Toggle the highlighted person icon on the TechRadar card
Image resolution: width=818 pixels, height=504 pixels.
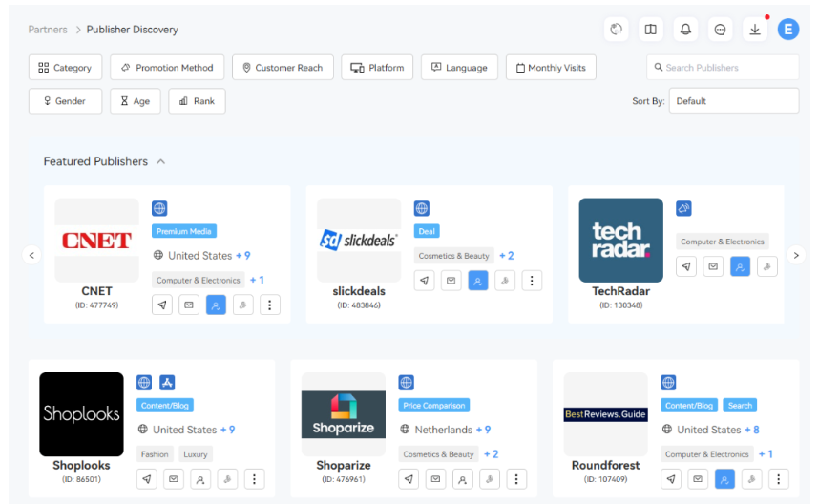click(740, 267)
